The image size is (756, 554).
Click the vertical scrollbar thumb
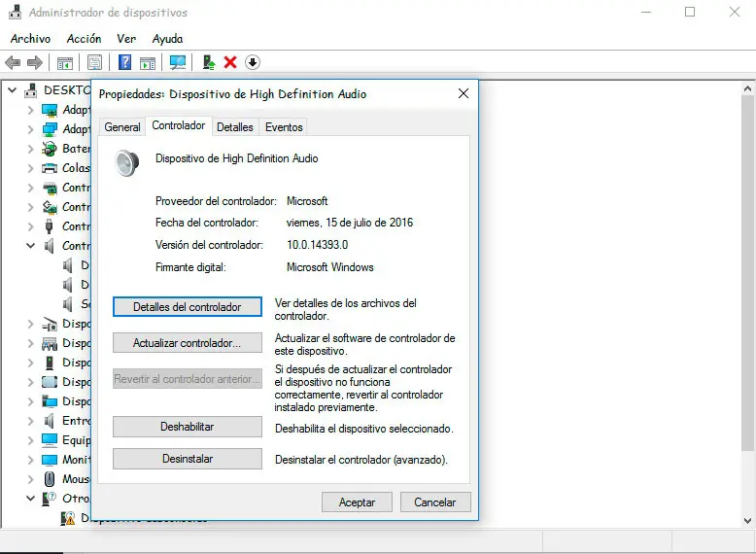click(747, 273)
